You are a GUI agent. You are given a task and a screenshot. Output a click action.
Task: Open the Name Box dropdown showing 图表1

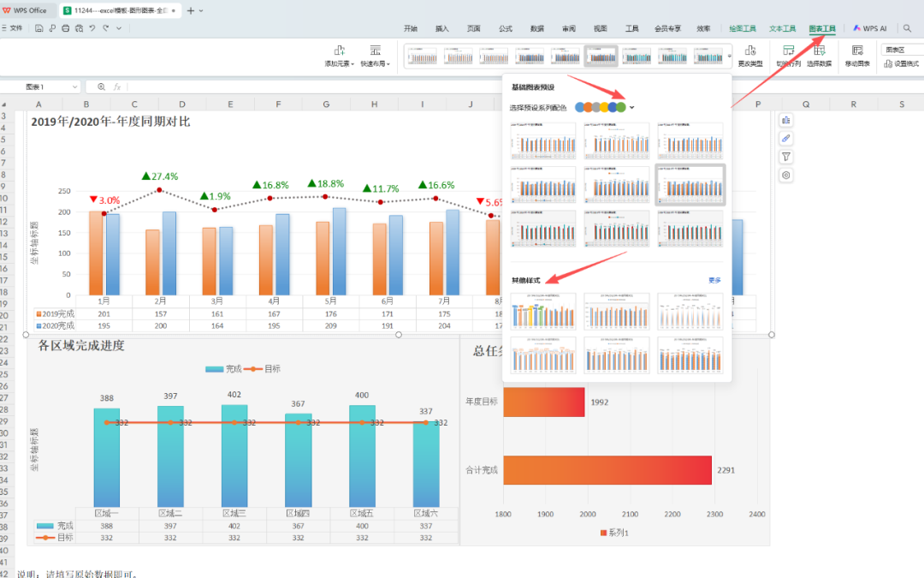click(x=76, y=86)
